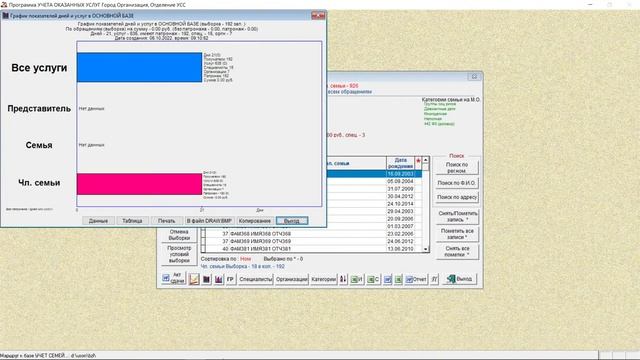Click birth date 01.03.2007
The width and height of the screenshot is (640, 360).
[400, 226]
